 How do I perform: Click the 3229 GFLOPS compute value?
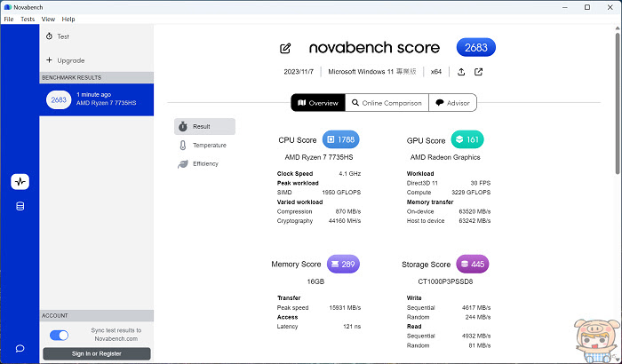(471, 193)
